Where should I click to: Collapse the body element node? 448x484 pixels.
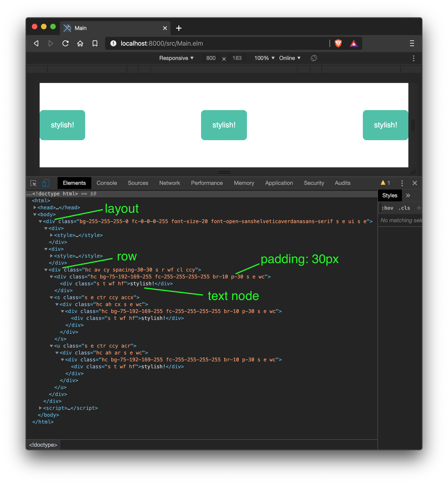(x=35, y=214)
